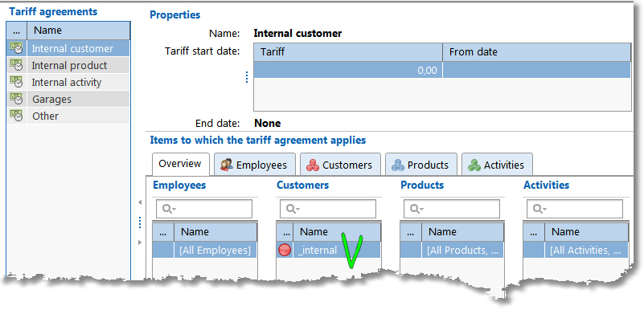644x310 pixels.
Task: Open the Customers search dropdown magnifier
Action: click(x=293, y=209)
